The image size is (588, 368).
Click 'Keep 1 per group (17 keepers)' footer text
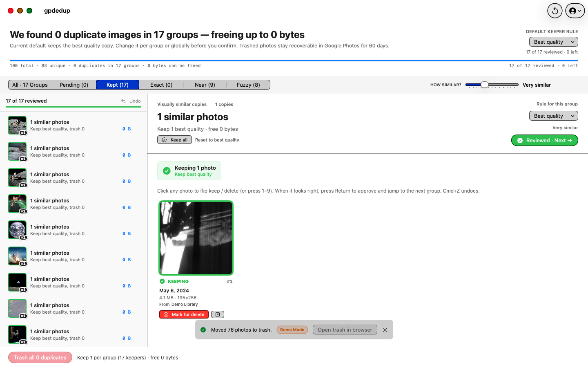click(x=111, y=358)
